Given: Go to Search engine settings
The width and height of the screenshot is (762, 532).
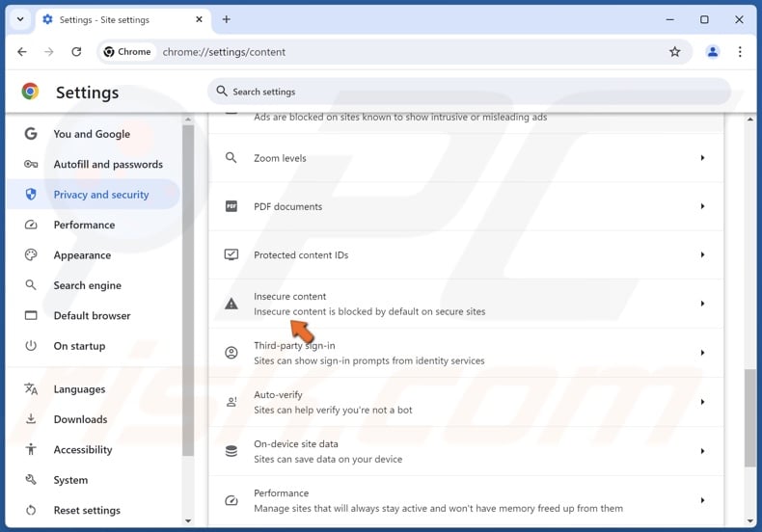Looking at the screenshot, I should [89, 285].
